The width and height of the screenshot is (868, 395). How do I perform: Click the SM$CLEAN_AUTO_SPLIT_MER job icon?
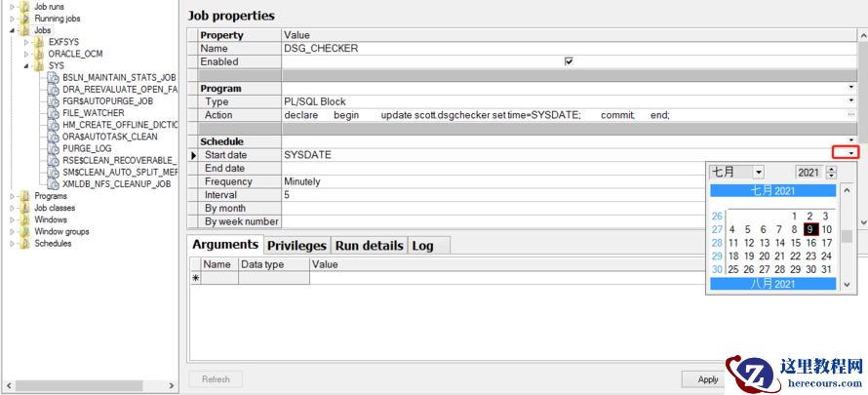[x=53, y=172]
